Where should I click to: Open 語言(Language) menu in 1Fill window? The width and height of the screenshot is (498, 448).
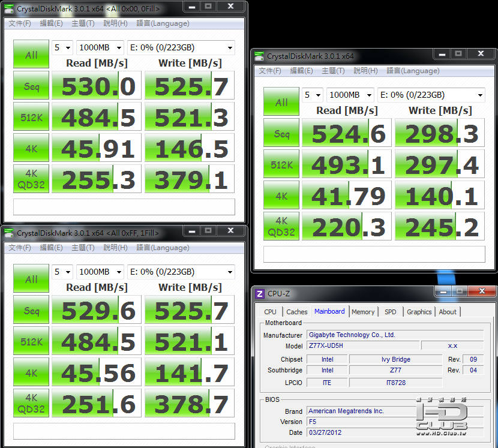tap(163, 247)
